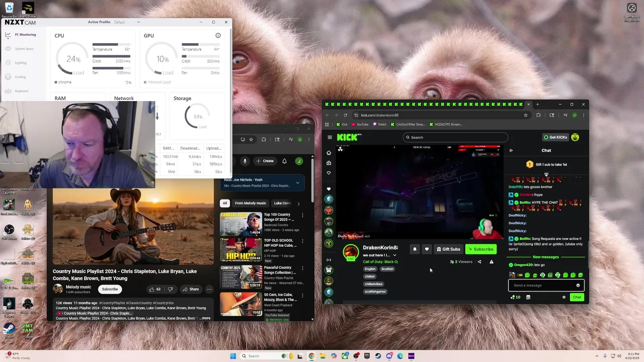Open GPU info icon in NZXT CAM
The width and height of the screenshot is (644, 362).
pos(218,36)
